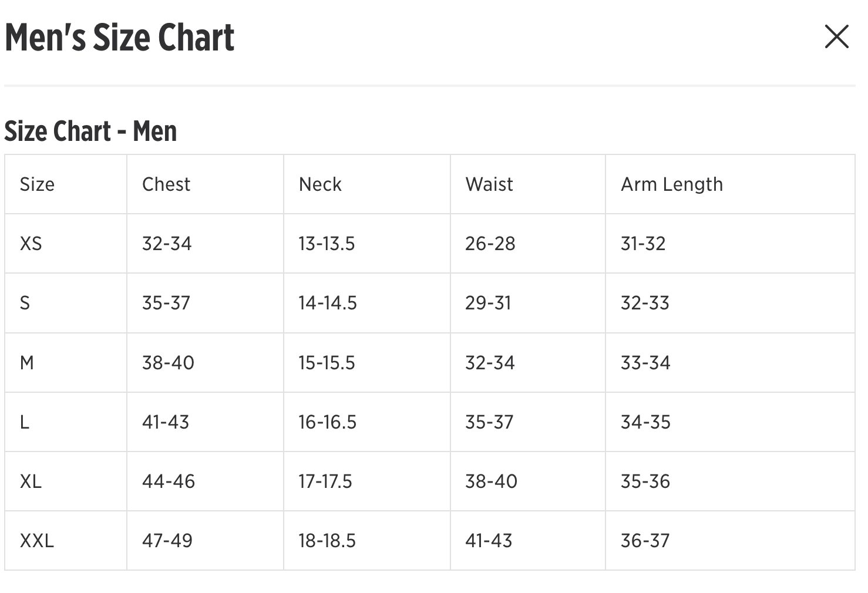Click the 38-40 chest measurement for M
The width and height of the screenshot is (868, 593).
(x=168, y=363)
